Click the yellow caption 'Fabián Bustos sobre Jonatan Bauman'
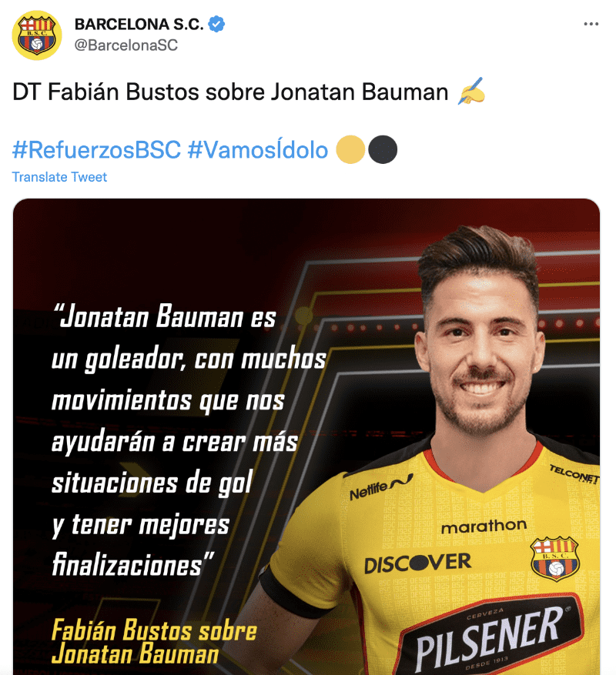 pos(154,642)
